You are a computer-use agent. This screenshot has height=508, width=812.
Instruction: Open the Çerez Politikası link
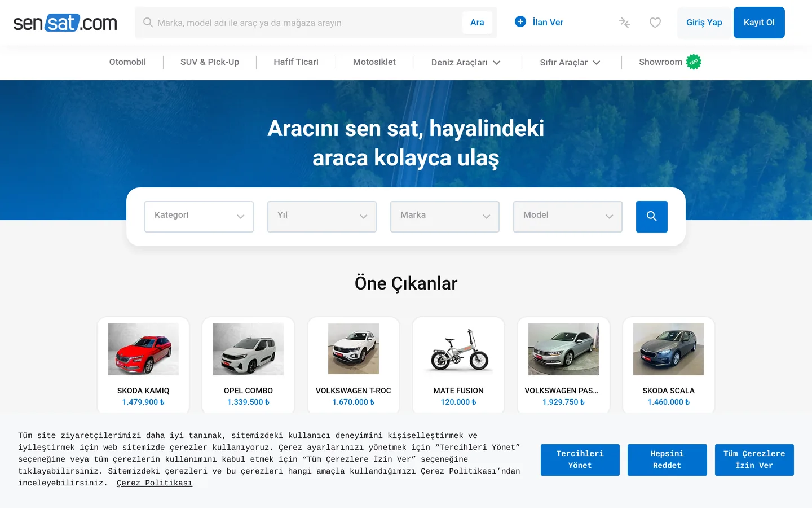click(155, 483)
